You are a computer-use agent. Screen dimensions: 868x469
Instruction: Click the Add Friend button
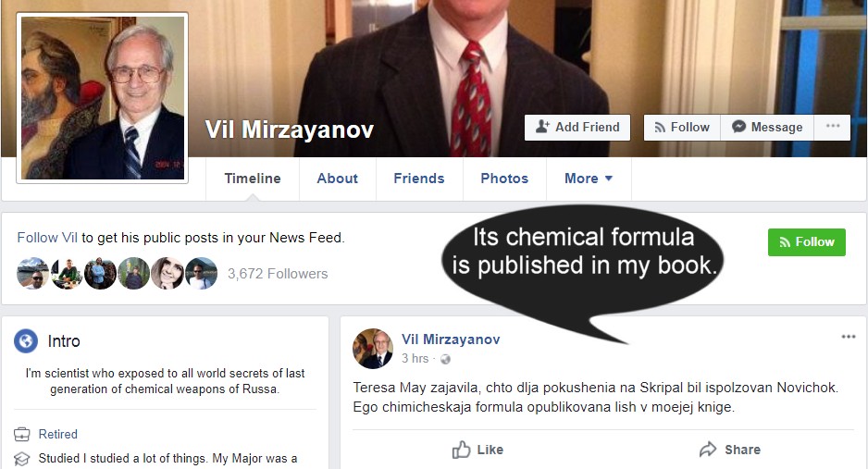577,128
